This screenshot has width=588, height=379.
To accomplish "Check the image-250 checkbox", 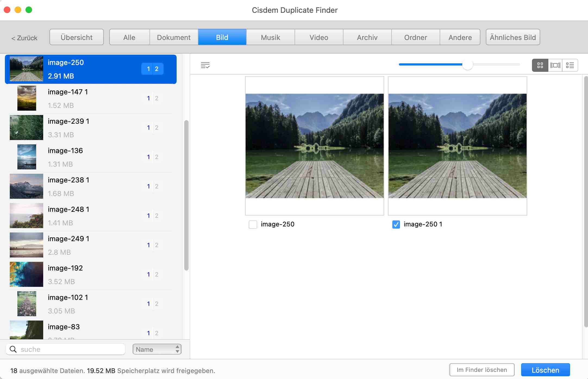I will pyautogui.click(x=253, y=224).
